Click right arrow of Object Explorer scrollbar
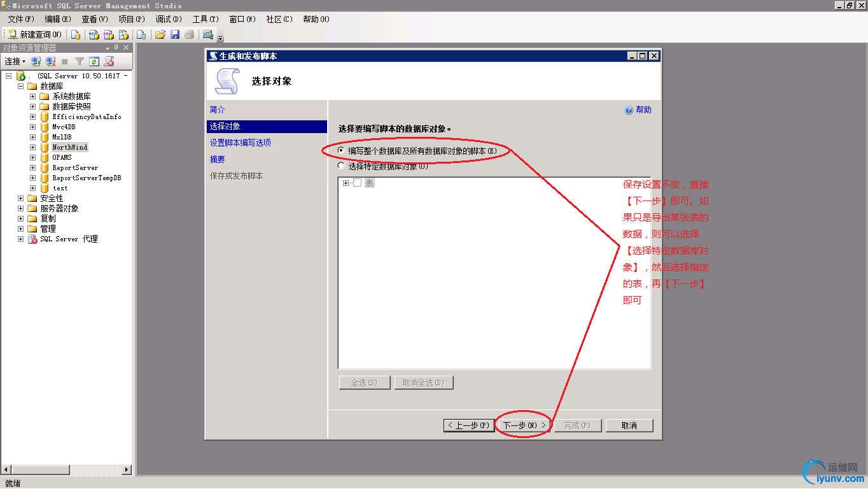Screen dimensions: 868x489 (126, 470)
